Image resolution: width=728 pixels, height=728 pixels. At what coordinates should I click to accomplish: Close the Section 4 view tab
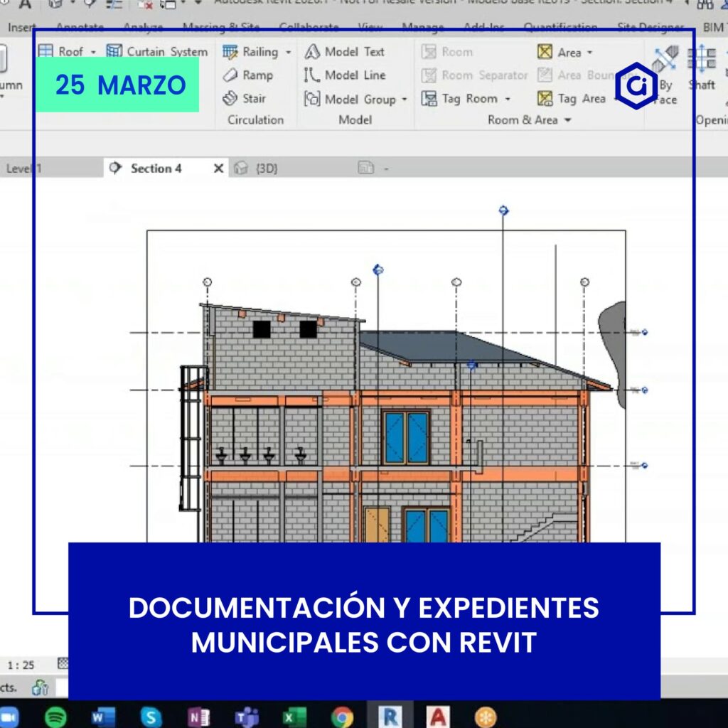pyautogui.click(x=219, y=168)
